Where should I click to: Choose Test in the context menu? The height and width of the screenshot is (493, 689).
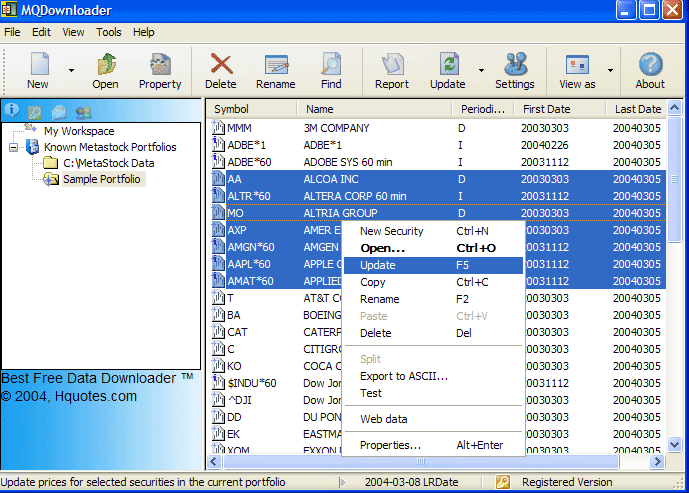point(433,393)
